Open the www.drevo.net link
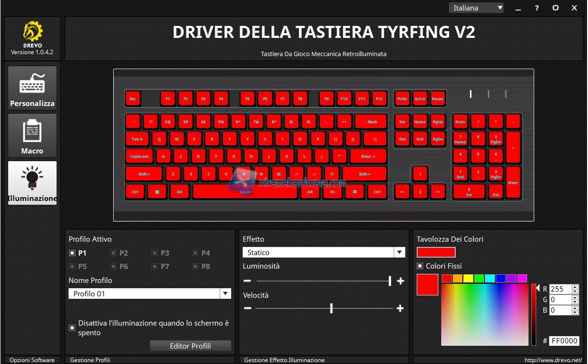588x364 pixels. click(x=553, y=360)
